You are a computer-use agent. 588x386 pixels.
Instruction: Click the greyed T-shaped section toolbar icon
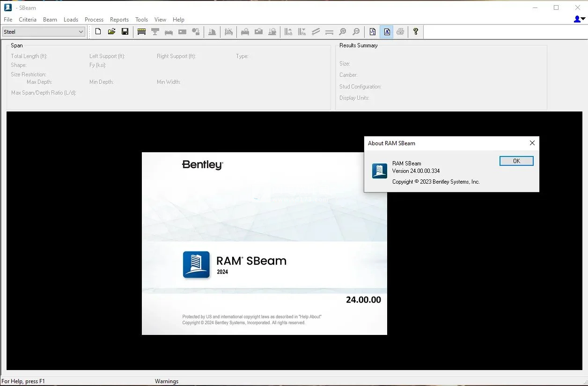[x=155, y=31]
